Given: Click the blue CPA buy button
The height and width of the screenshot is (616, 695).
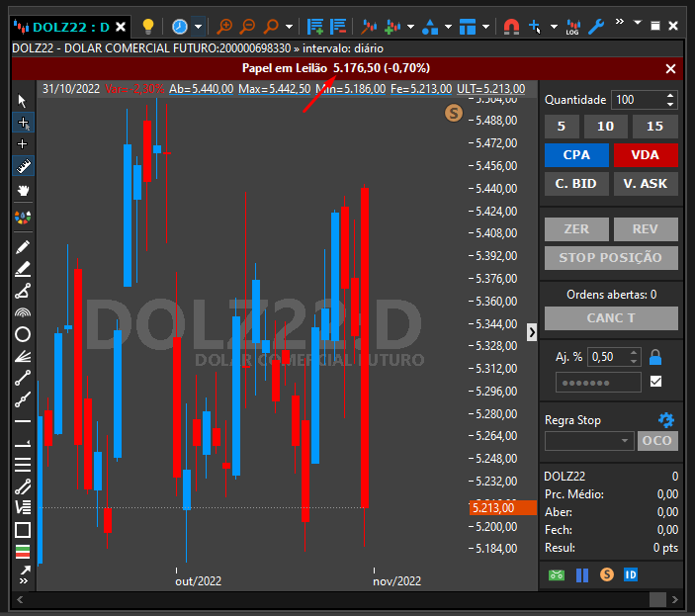Looking at the screenshot, I should click(x=576, y=155).
